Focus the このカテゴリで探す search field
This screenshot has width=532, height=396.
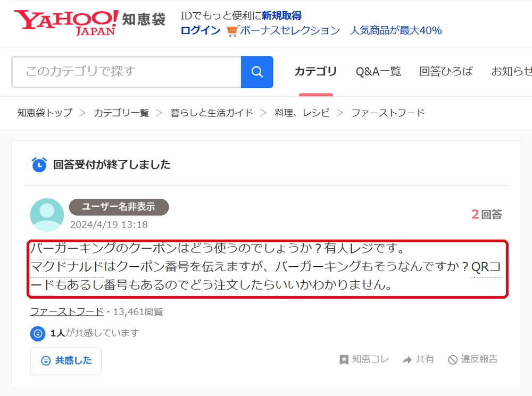click(x=127, y=72)
